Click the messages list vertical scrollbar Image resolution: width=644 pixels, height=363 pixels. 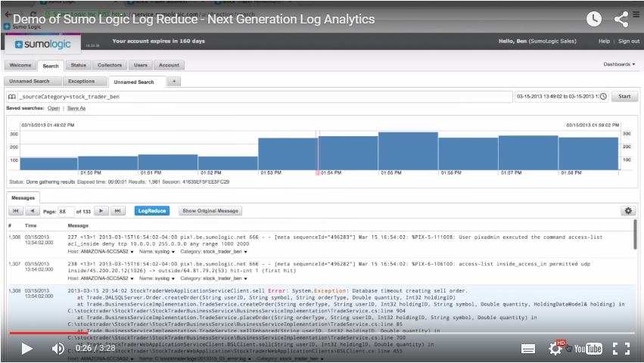pos(635,234)
